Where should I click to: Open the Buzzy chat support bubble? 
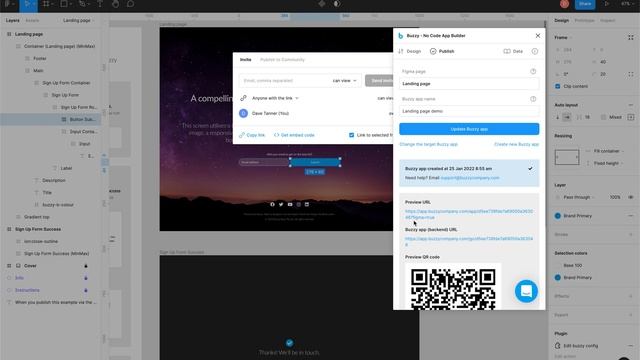point(526,291)
